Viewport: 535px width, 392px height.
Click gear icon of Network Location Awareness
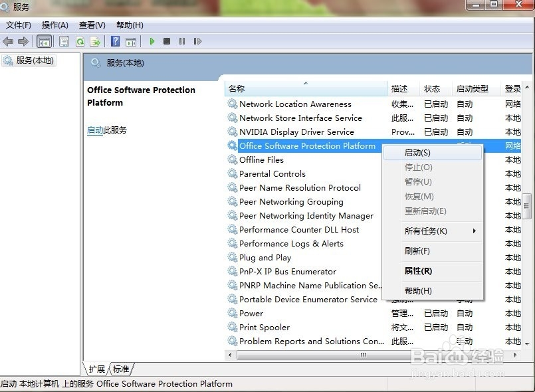coord(233,104)
